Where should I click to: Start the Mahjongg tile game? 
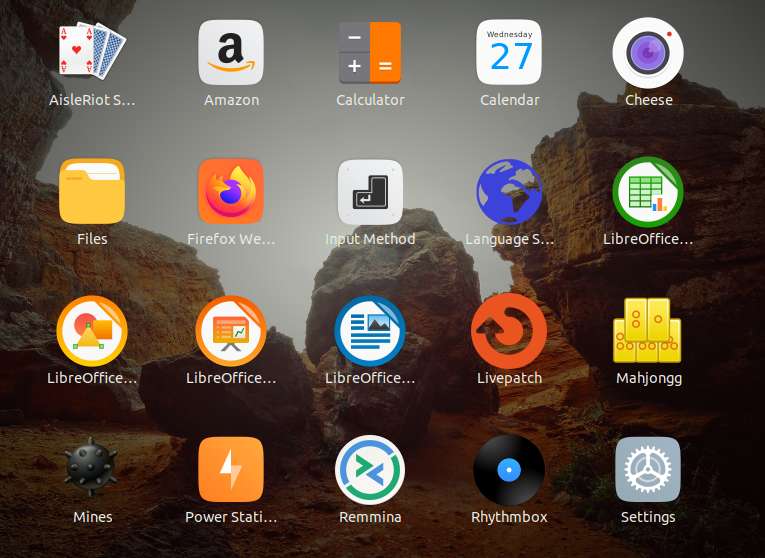[647, 330]
